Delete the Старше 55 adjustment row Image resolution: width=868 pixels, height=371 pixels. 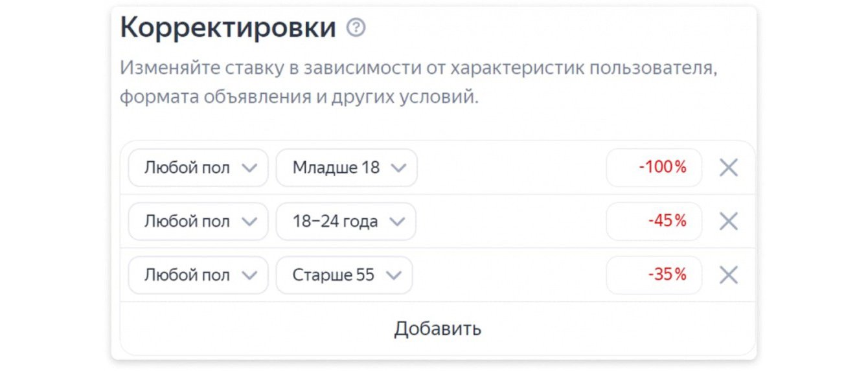tap(729, 275)
